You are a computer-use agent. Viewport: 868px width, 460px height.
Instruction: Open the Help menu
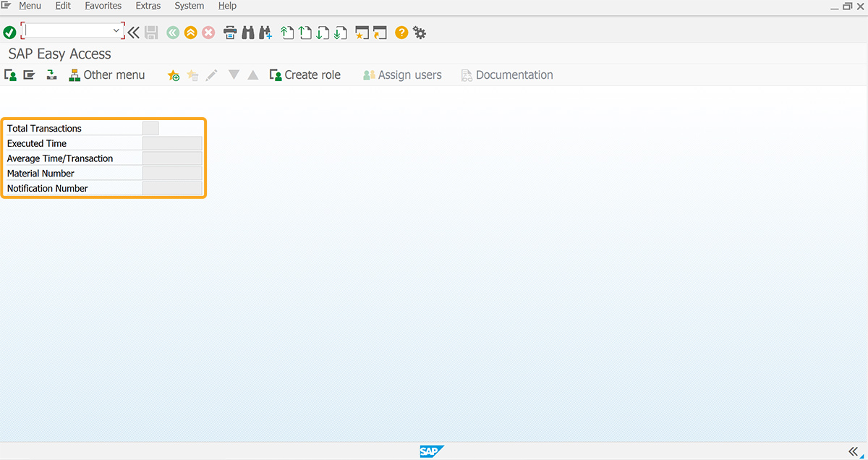click(228, 6)
